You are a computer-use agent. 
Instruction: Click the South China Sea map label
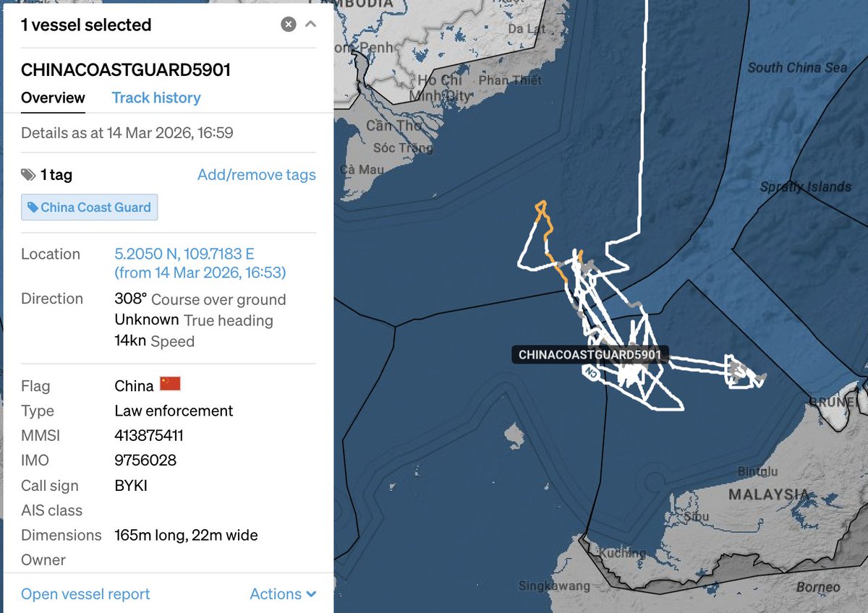pyautogui.click(x=797, y=68)
